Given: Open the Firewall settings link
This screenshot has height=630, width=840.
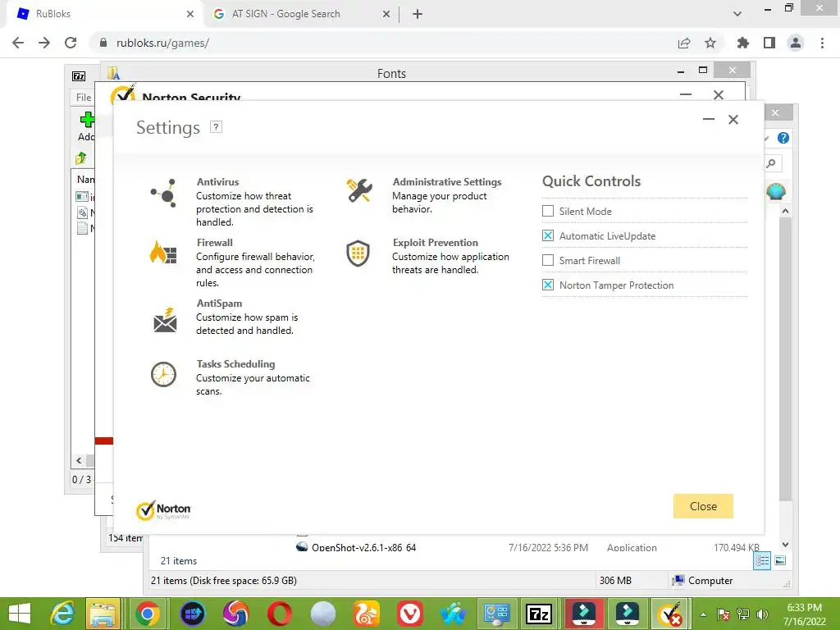Looking at the screenshot, I should click(214, 242).
